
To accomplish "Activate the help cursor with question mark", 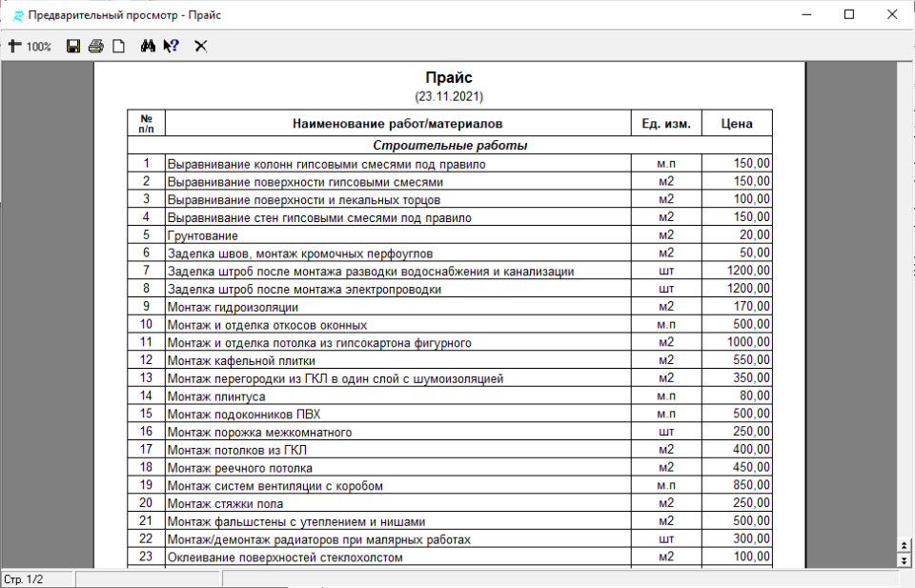I will pos(172,46).
